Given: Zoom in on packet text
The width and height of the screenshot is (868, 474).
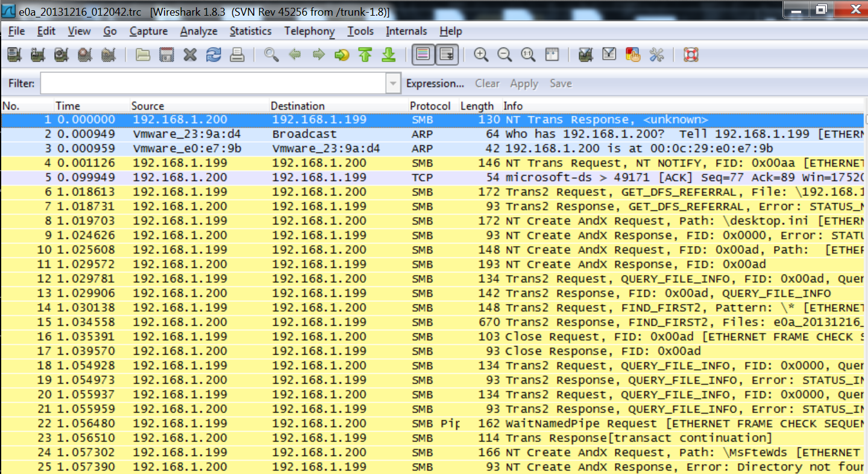Looking at the screenshot, I should [x=481, y=55].
